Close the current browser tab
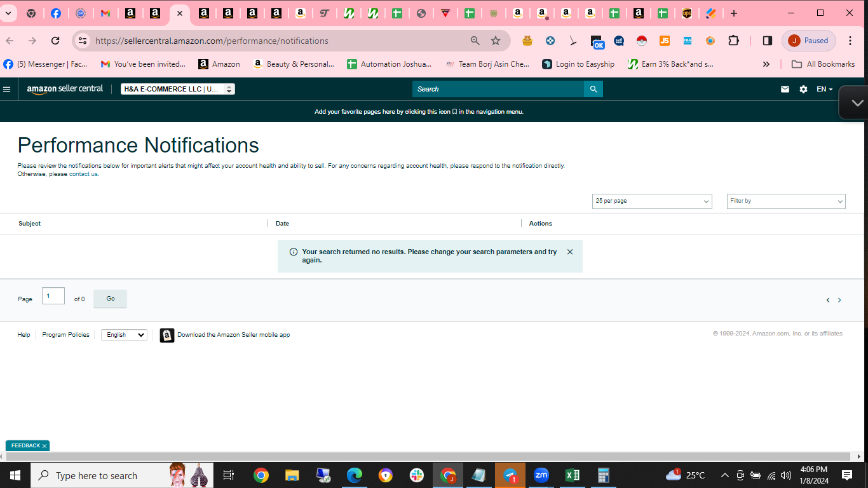This screenshot has height=488, width=868. tap(180, 13)
